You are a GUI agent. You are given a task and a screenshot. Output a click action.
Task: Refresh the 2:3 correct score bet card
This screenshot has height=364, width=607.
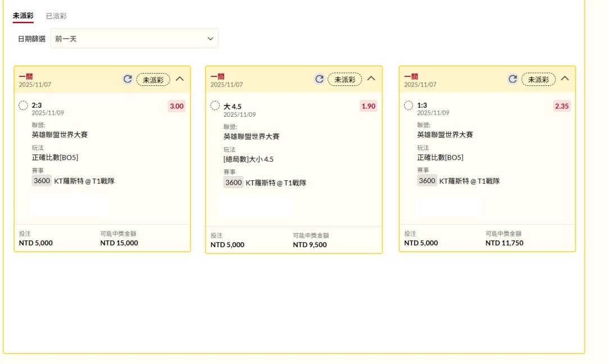pyautogui.click(x=128, y=79)
